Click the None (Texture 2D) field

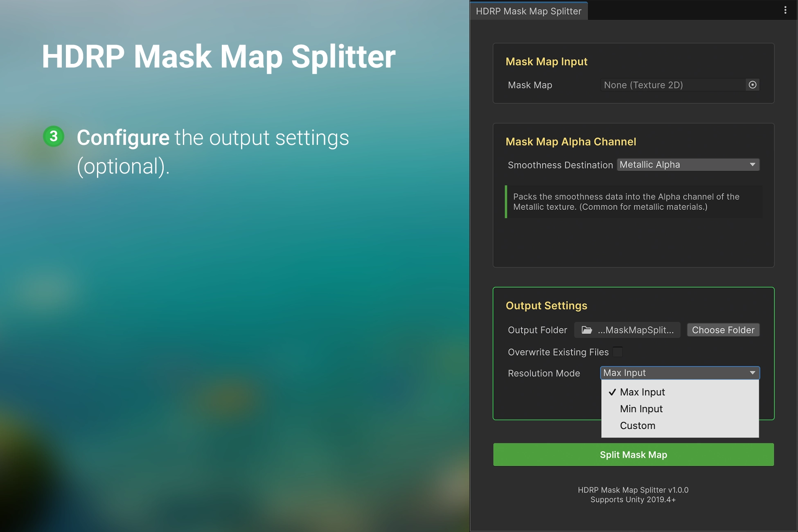coord(671,85)
